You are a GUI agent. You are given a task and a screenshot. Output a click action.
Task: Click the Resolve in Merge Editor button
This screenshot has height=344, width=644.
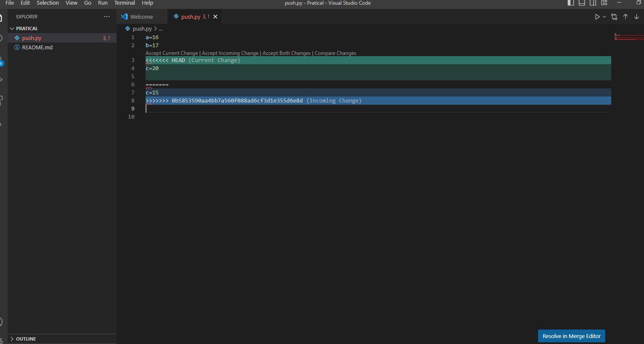(x=571, y=336)
